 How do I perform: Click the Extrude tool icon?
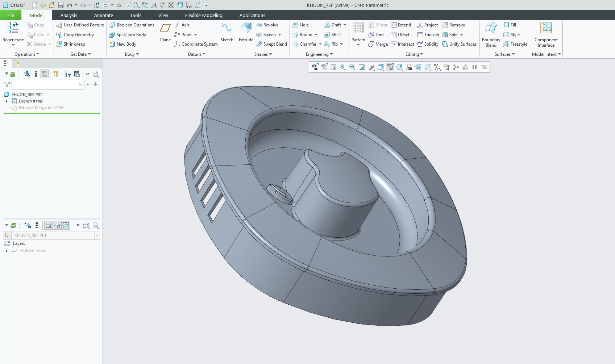coord(246,29)
